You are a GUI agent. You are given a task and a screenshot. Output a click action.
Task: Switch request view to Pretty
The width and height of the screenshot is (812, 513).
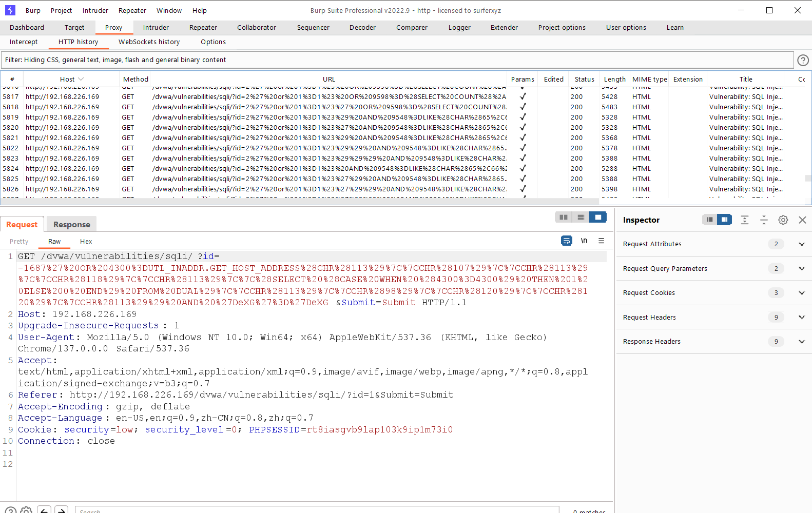19,242
